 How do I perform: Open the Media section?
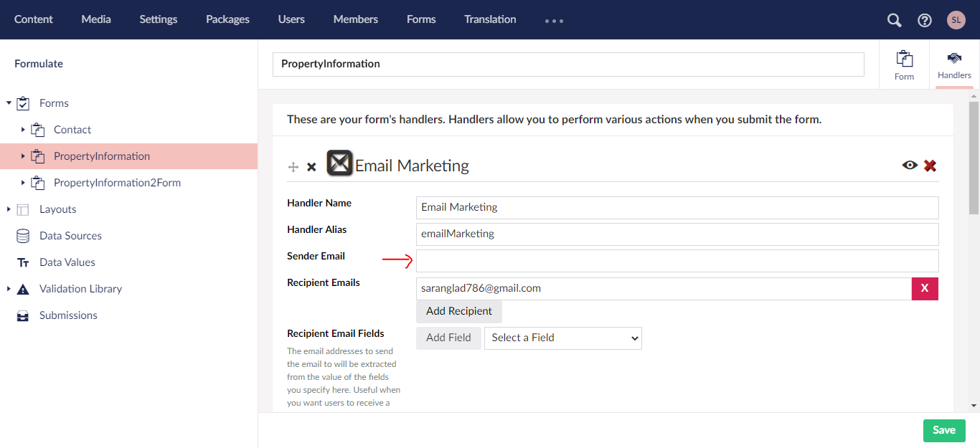96,19
